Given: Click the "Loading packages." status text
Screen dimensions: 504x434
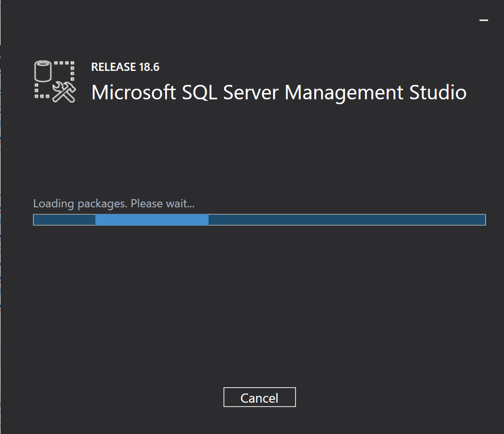Looking at the screenshot, I should [81, 203].
